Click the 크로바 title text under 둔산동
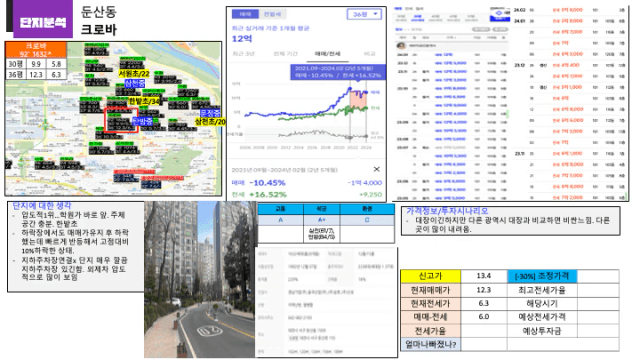The image size is (640, 360). tap(99, 29)
